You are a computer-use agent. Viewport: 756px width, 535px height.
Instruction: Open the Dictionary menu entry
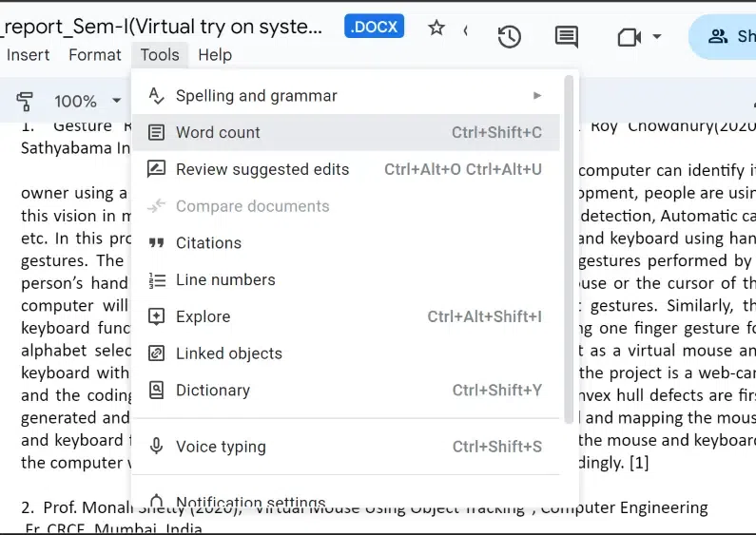click(213, 390)
